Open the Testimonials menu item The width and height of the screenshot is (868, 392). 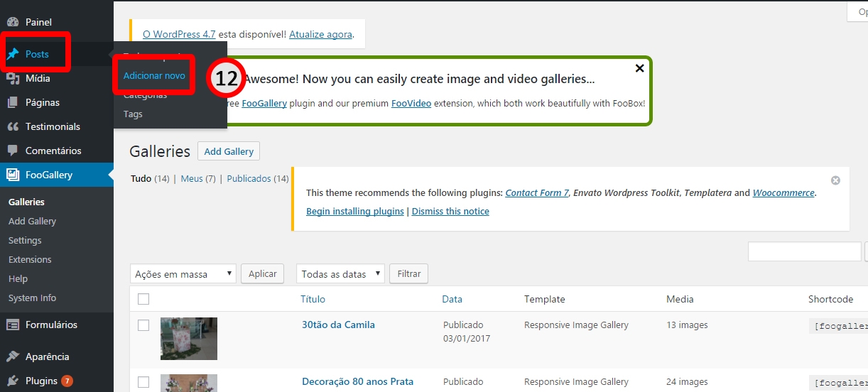(x=53, y=126)
